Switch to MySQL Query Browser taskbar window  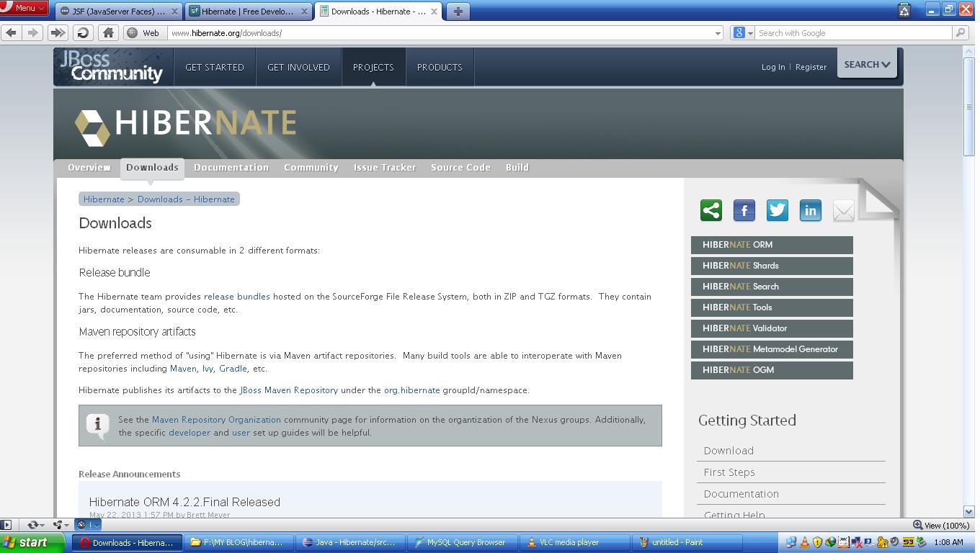coord(461,542)
